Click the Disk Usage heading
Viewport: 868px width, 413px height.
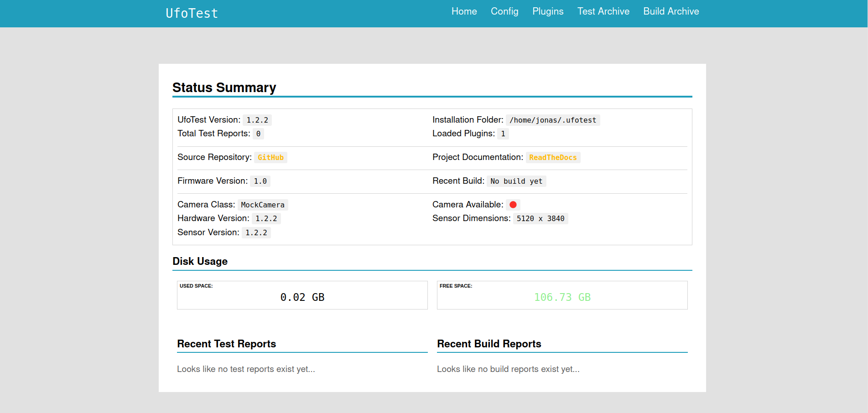[x=200, y=261]
